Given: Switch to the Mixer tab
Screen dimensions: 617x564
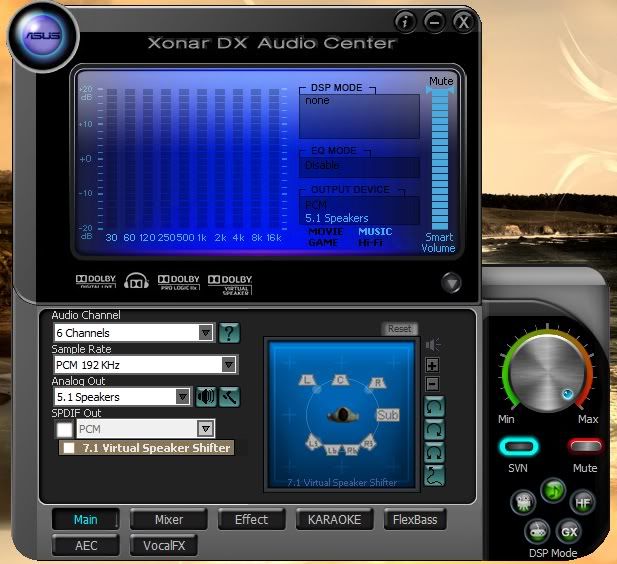Looking at the screenshot, I should pyautogui.click(x=169, y=520).
